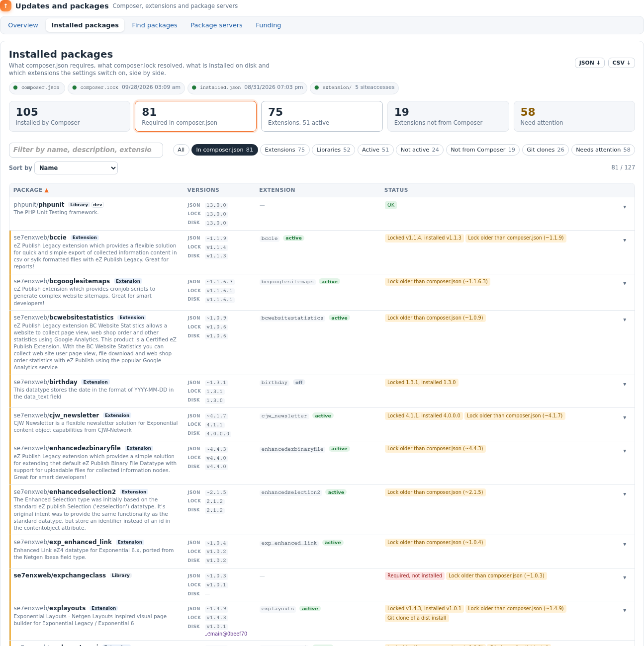Click the se7enxweb/explayouts package name
Screen dimensions: 644x646
(50, 608)
